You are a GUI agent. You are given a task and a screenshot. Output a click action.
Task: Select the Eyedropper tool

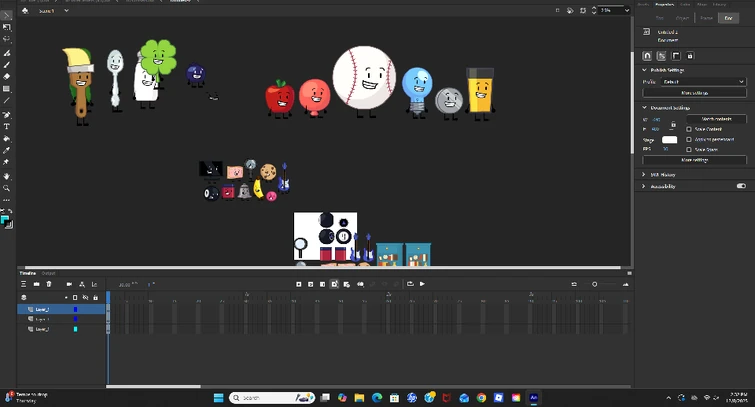pyautogui.click(x=7, y=150)
